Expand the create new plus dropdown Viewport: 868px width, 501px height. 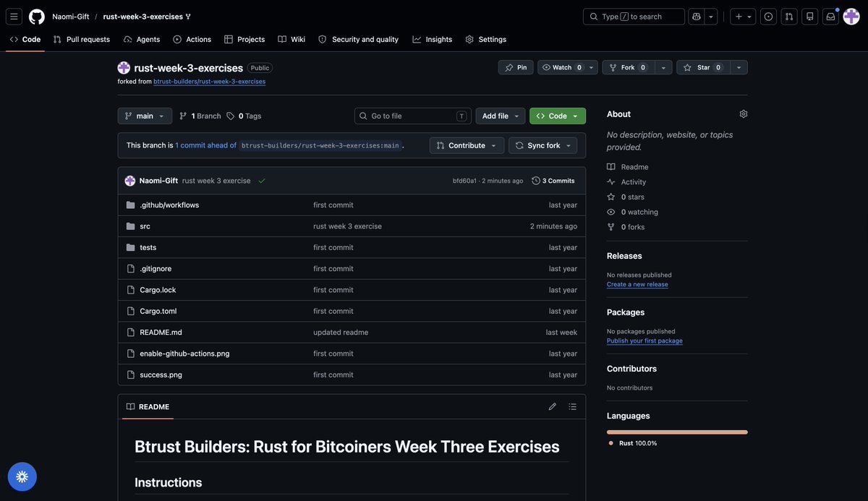(743, 17)
